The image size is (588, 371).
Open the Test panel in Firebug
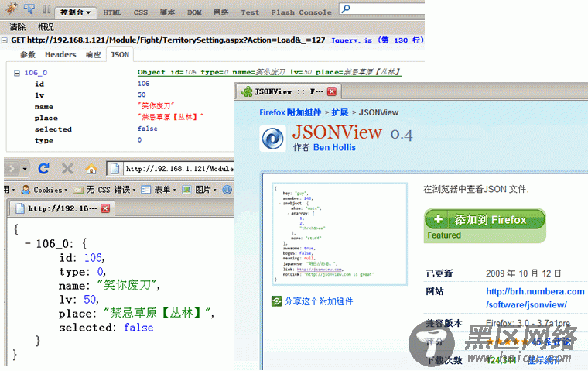click(x=250, y=12)
